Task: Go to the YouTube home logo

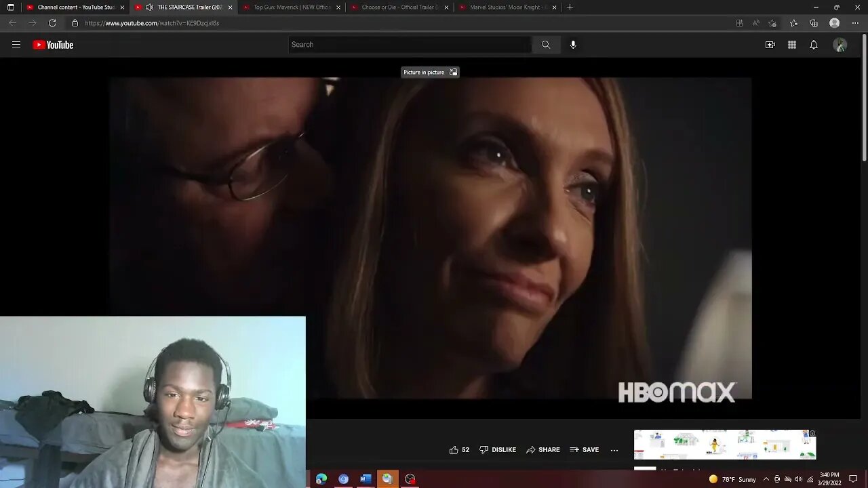Action: tap(53, 45)
